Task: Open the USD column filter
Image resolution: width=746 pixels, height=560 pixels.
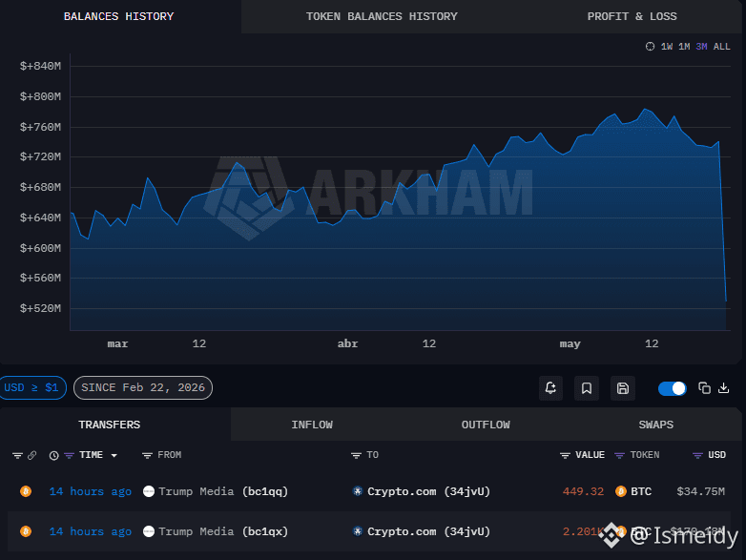Action: [x=697, y=456]
